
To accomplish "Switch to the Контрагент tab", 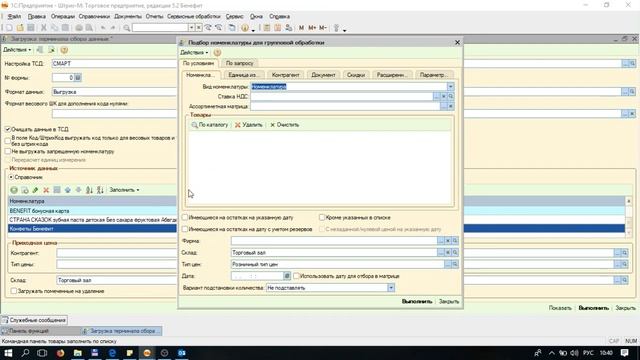I will (286, 75).
